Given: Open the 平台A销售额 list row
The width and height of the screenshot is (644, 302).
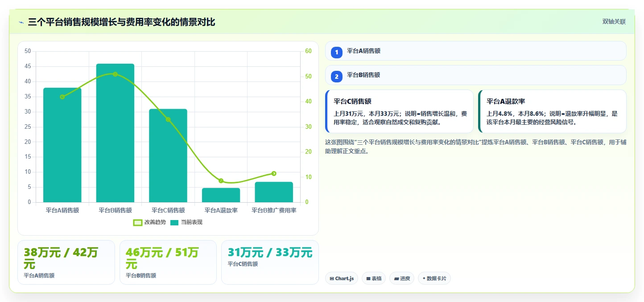Looking at the screenshot, I should (x=476, y=51).
